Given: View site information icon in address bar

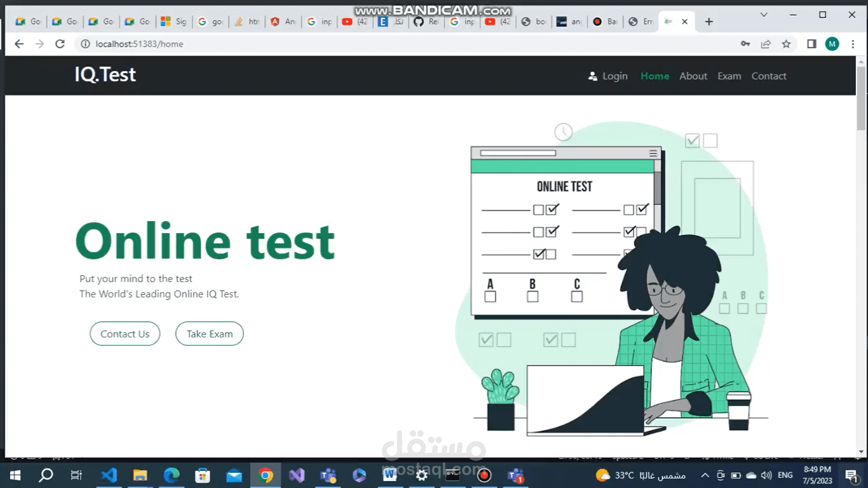Looking at the screenshot, I should tap(85, 44).
